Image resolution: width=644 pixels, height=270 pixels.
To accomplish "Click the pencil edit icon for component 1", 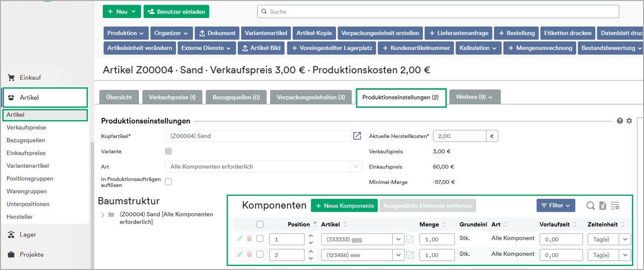I will tap(240, 239).
